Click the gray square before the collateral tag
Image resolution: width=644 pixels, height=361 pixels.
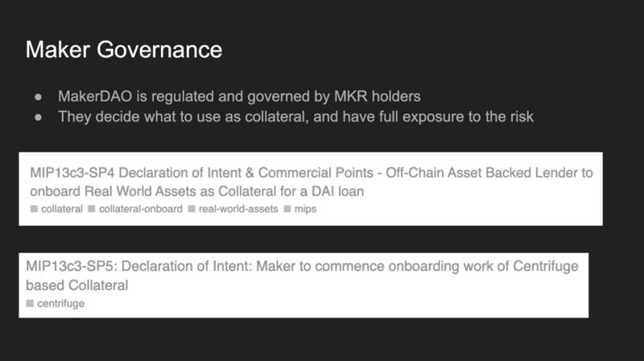click(34, 209)
